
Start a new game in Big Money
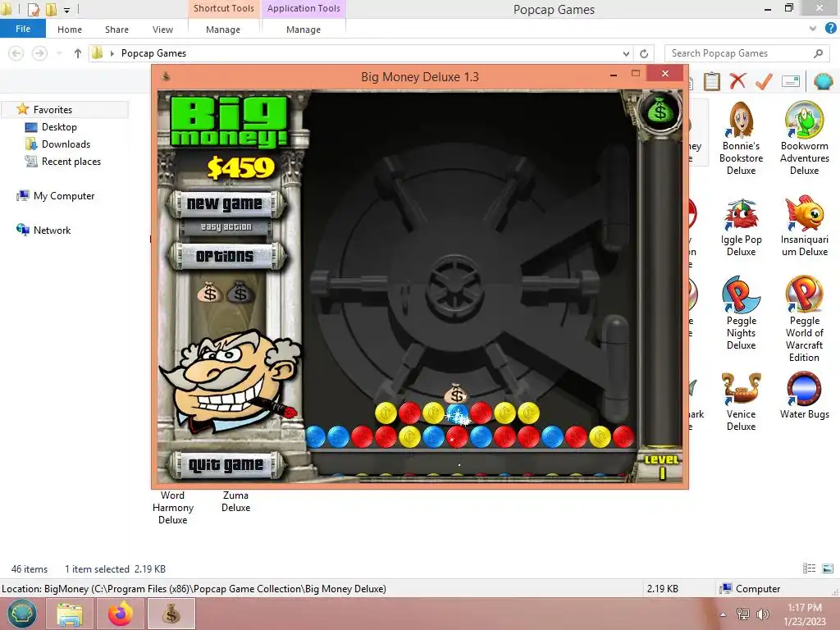click(225, 204)
